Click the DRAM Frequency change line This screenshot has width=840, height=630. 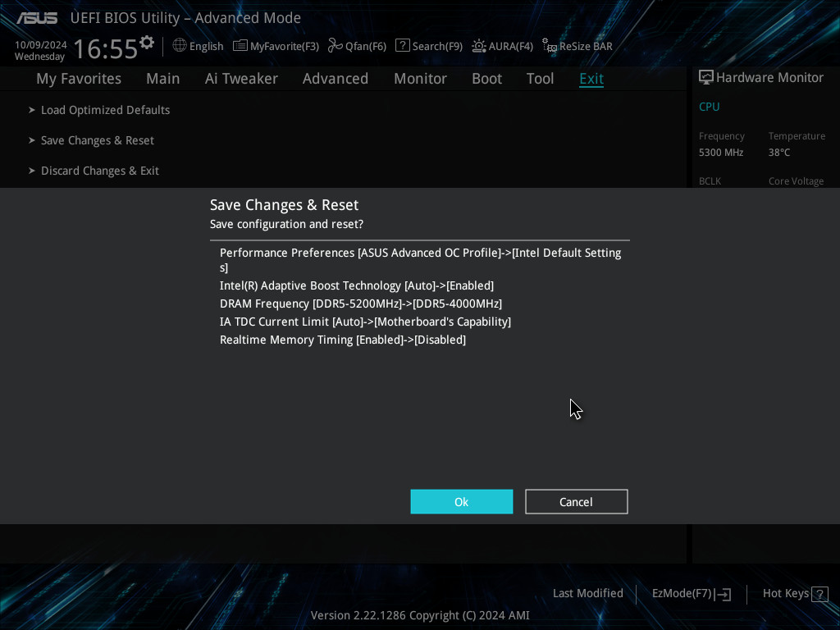(361, 304)
